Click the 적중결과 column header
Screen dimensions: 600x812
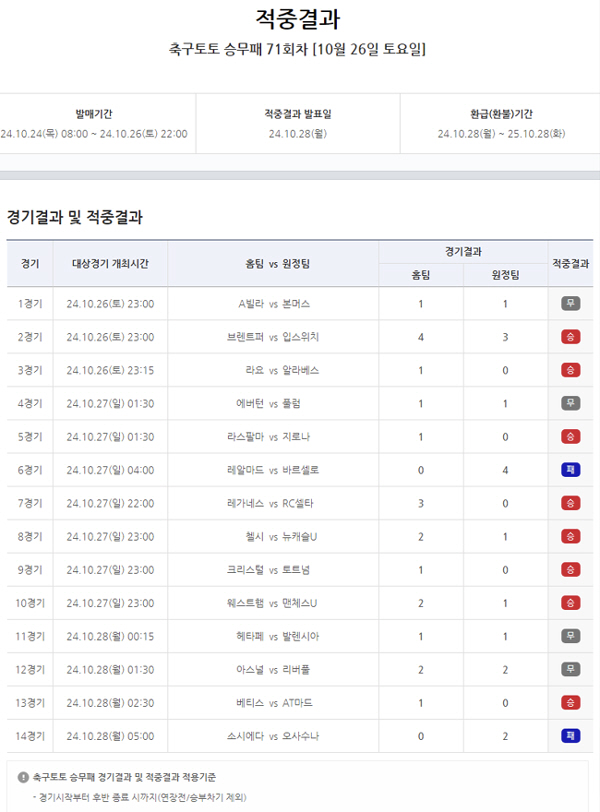(570, 263)
